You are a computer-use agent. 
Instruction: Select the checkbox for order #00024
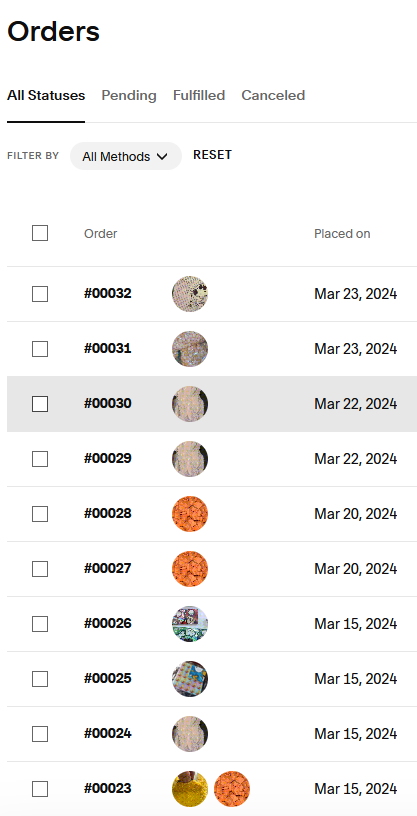[40, 734]
